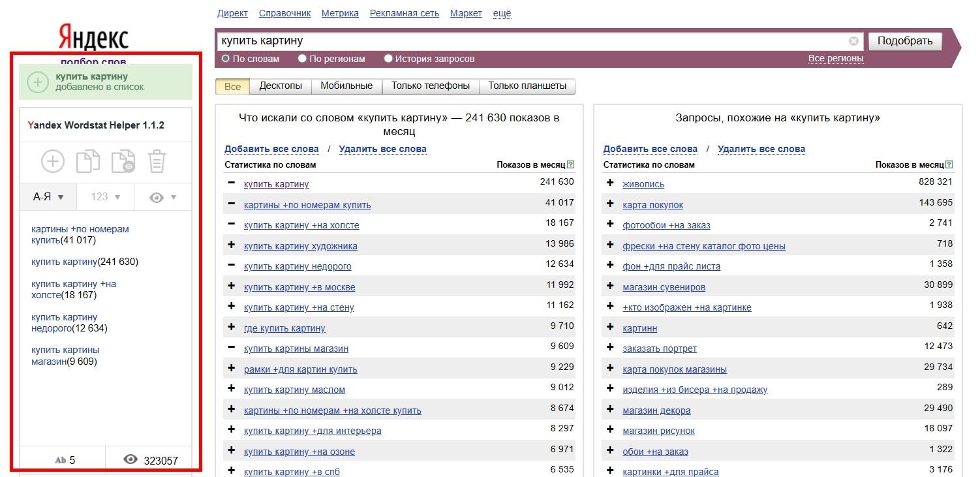Remove 'купить картину +на холсте' via minus icon
The image size is (980, 477).
231,224
